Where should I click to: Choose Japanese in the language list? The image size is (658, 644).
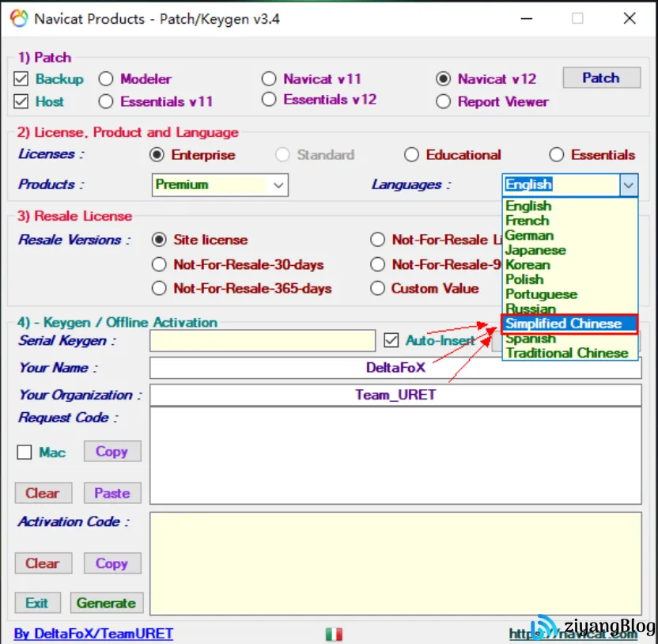click(535, 250)
